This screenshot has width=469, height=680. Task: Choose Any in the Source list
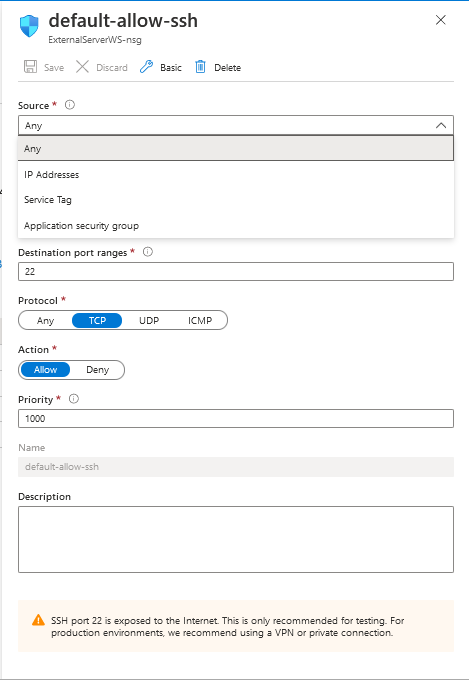tap(236, 149)
